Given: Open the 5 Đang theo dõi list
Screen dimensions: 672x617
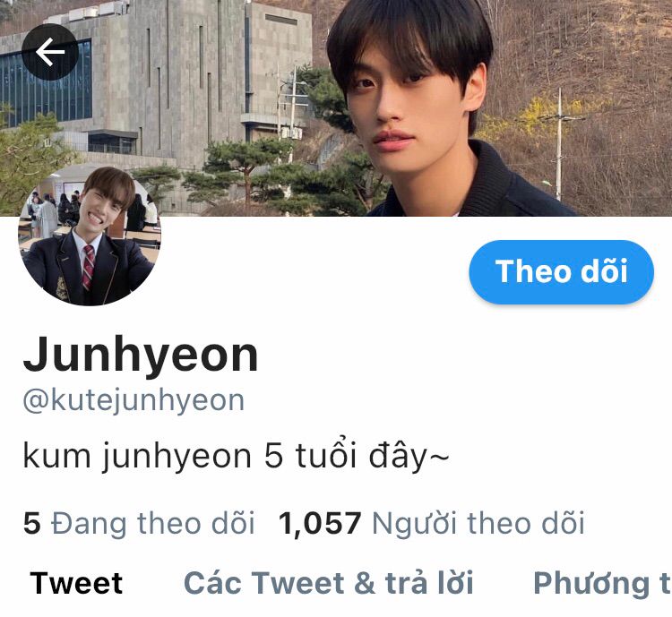Looking at the screenshot, I should pyautogui.click(x=139, y=524).
